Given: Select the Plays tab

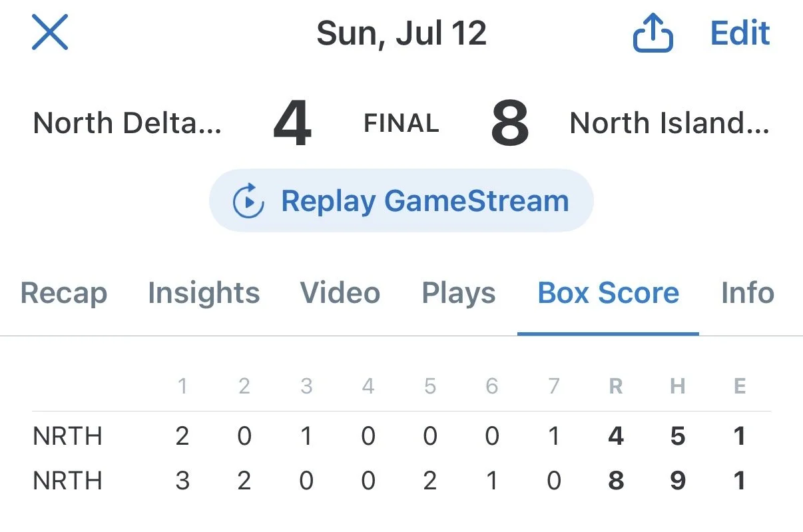Looking at the screenshot, I should click(x=459, y=293).
